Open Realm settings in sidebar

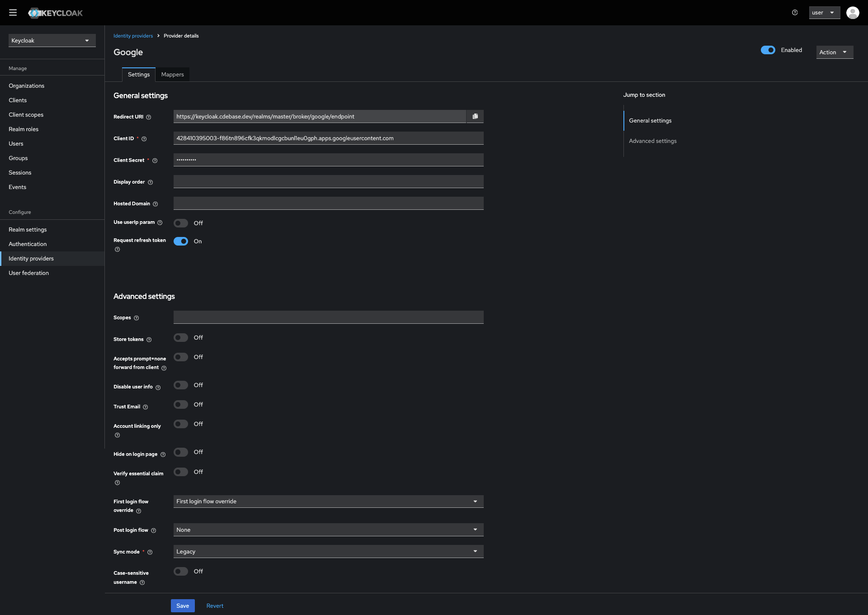52,229
